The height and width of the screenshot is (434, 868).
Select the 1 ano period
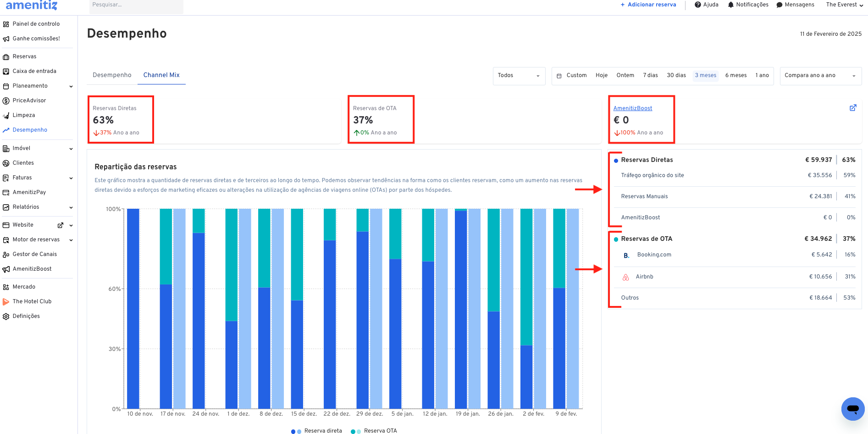pos(762,76)
